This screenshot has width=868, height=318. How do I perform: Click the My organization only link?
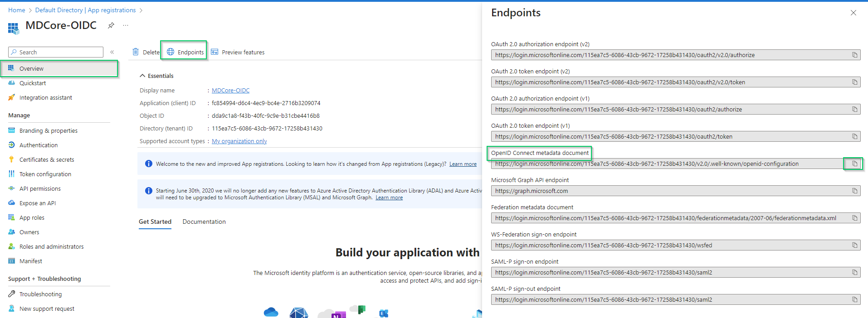coord(239,141)
